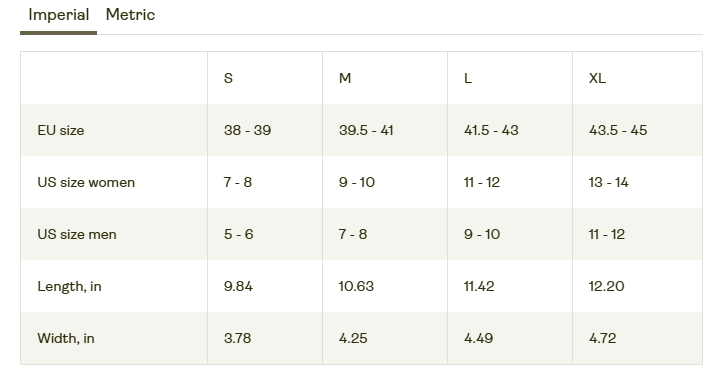723x382 pixels.
Task: Click the EU size row label
Action: (x=61, y=130)
